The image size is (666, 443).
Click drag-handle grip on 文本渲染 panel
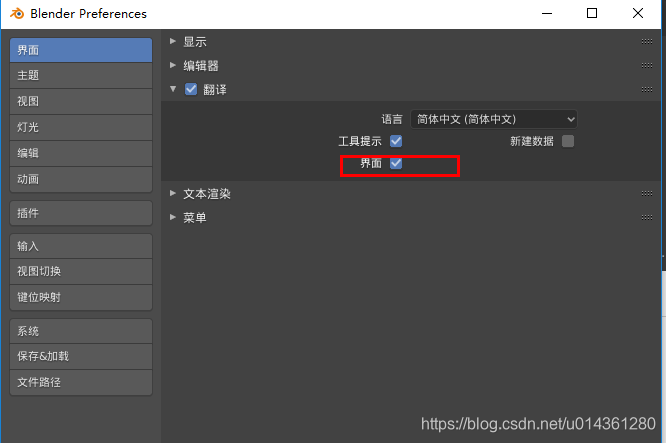click(647, 194)
